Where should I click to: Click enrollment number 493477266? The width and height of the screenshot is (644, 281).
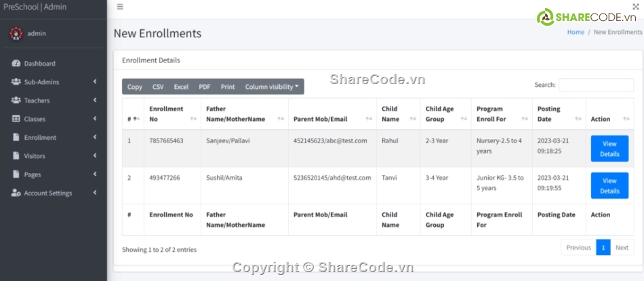click(x=164, y=178)
